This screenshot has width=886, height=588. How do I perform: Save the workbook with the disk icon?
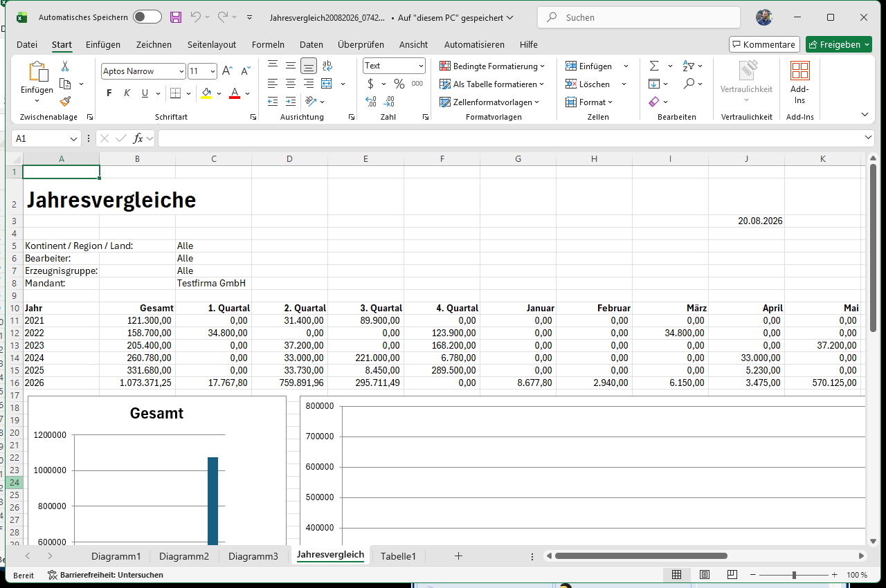[x=176, y=17]
